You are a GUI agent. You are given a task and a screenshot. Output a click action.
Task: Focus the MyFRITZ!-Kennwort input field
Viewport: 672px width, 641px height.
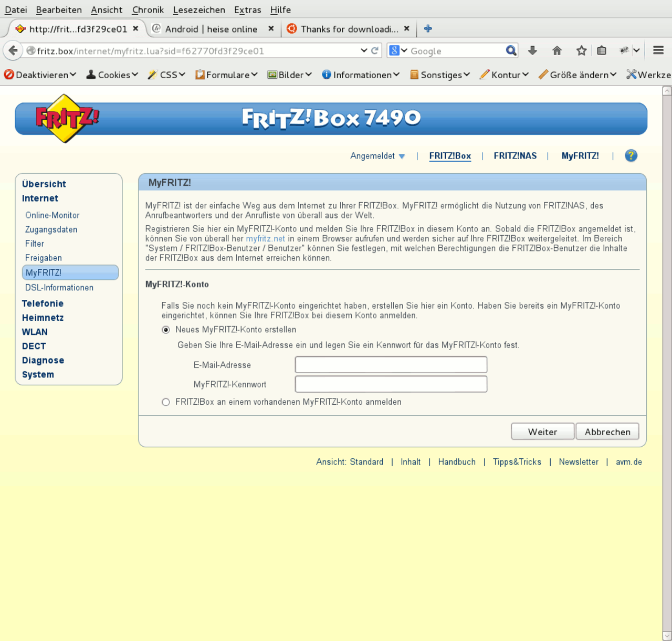coord(391,384)
